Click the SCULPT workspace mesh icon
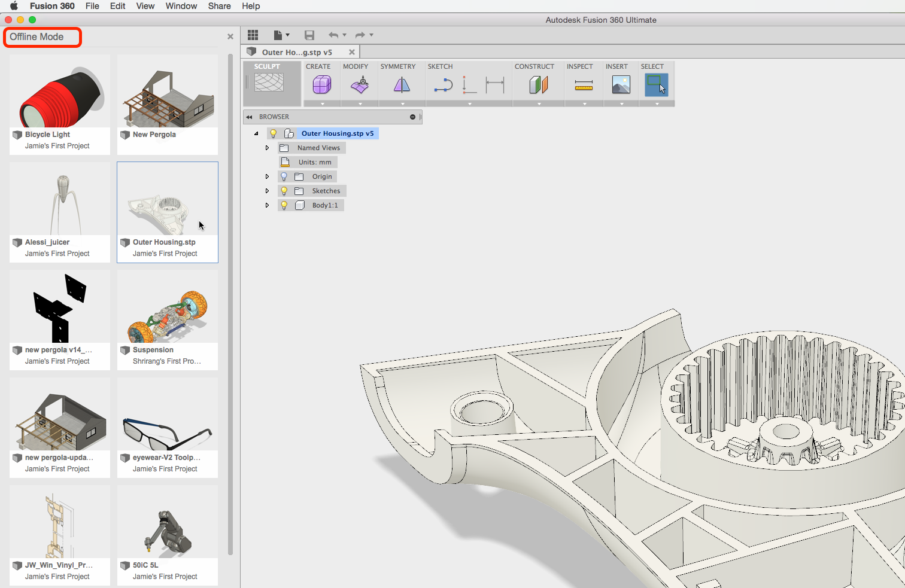 tap(269, 83)
